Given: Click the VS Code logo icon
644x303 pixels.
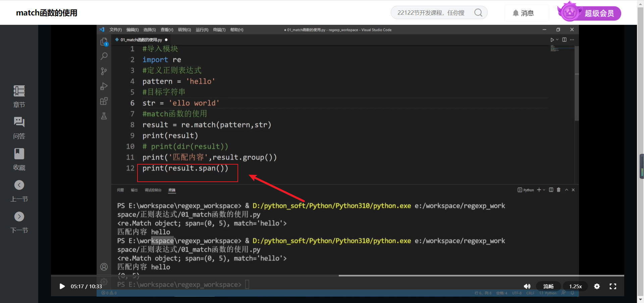Looking at the screenshot, I should [102, 30].
